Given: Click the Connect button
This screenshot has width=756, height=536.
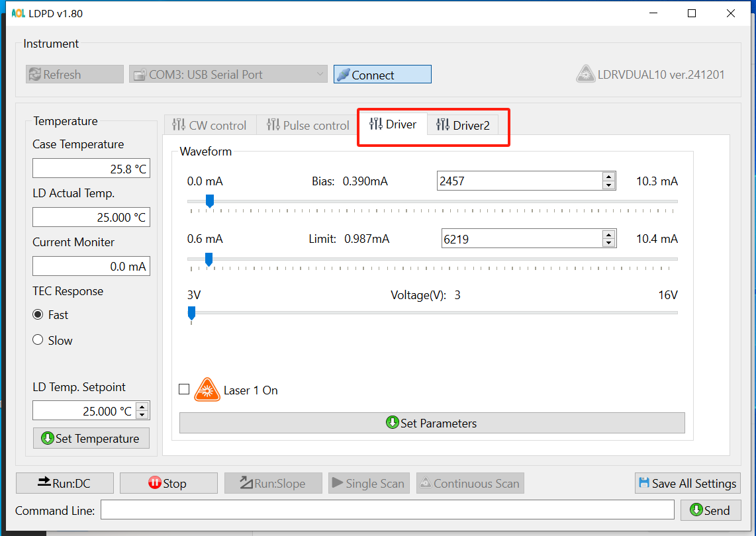Looking at the screenshot, I should click(382, 75).
